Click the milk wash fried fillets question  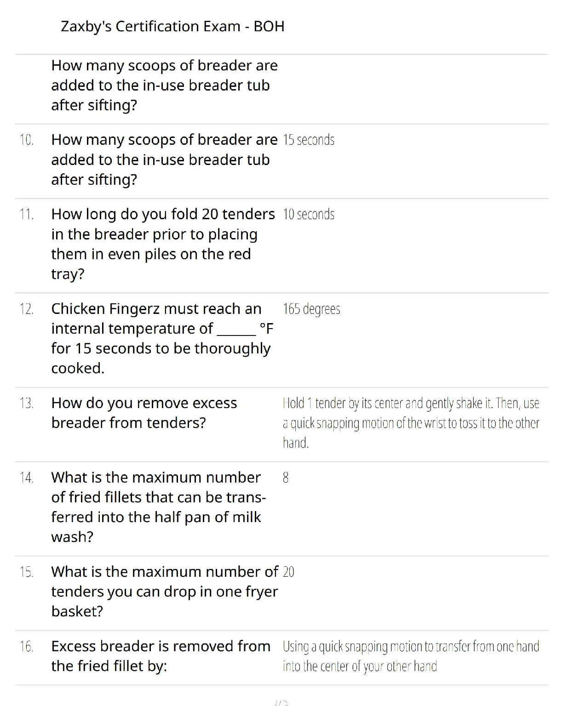tap(158, 506)
